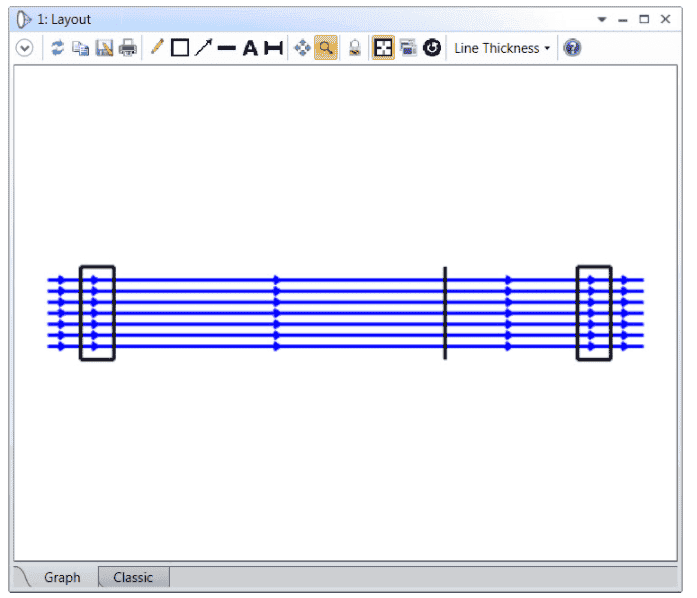Click the Print icon
This screenshot has height=598, width=697.
coord(128,48)
